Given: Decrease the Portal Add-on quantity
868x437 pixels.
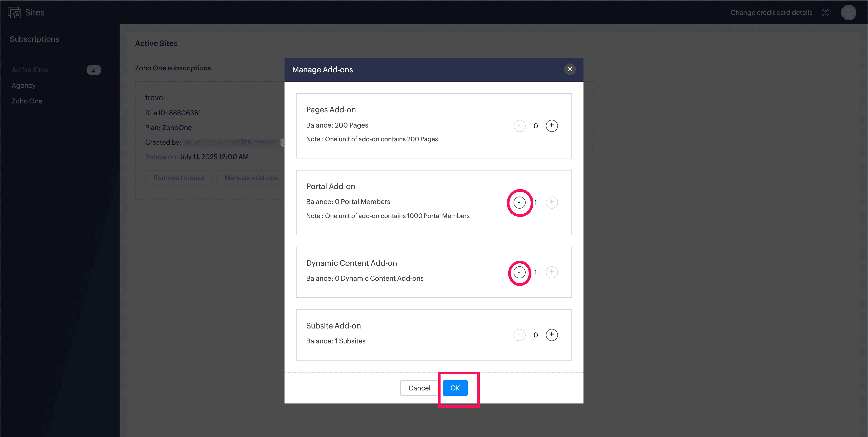Looking at the screenshot, I should pos(519,203).
